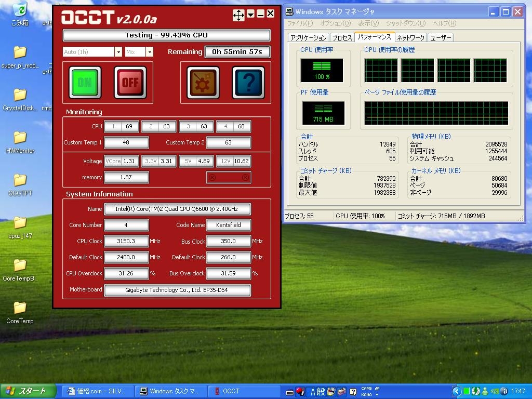Viewport: 532px width, 399px height.
Task: Toggle KANA lock in the language bar
Action: pyautogui.click(x=366, y=395)
